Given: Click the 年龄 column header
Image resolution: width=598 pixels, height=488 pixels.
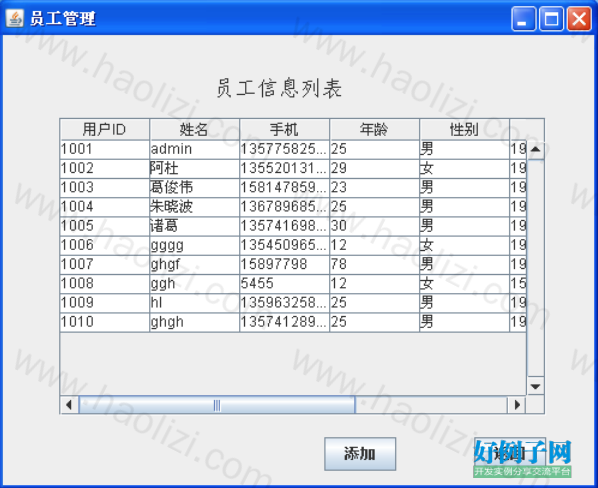Looking at the screenshot, I should [375, 130].
